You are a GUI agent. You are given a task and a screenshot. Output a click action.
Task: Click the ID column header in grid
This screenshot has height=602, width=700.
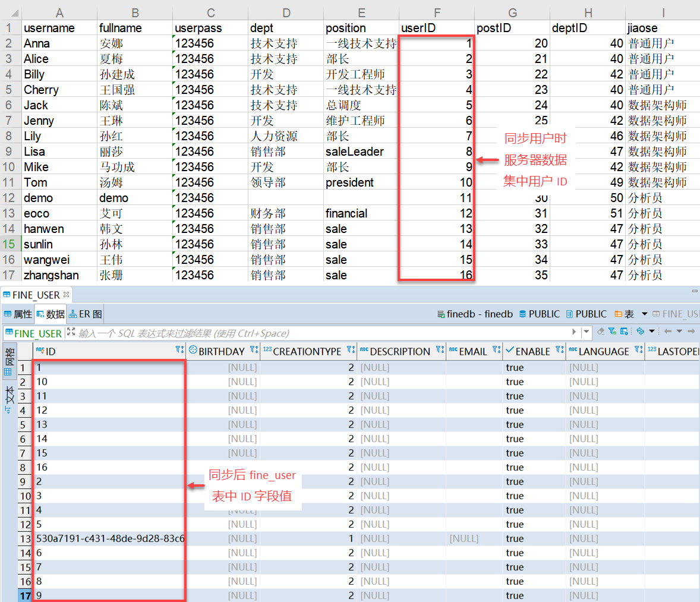(x=109, y=351)
